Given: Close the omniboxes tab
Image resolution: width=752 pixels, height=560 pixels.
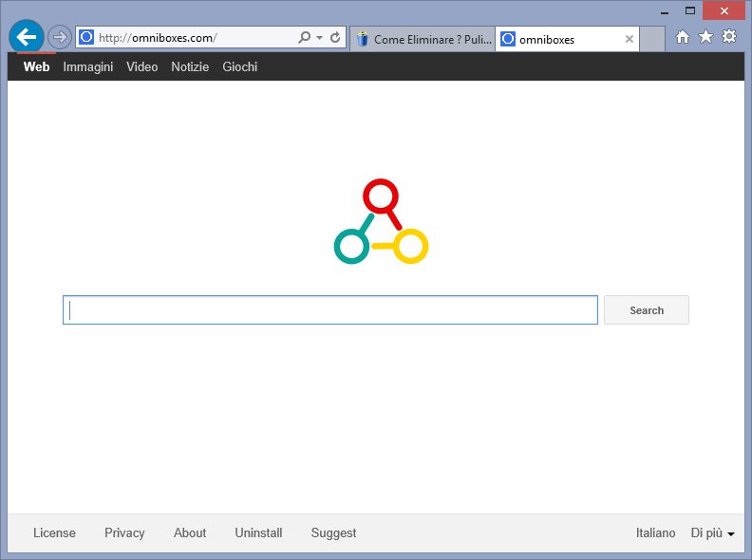Looking at the screenshot, I should 630,39.
